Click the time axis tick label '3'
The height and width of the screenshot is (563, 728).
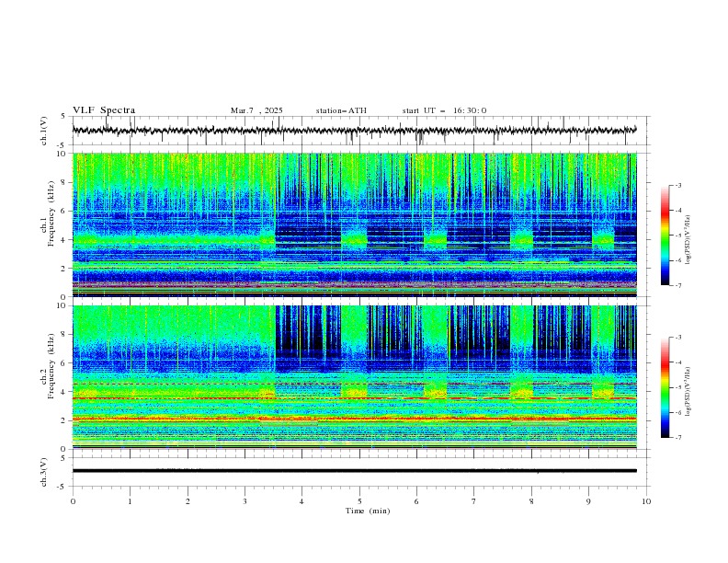pyautogui.click(x=245, y=501)
